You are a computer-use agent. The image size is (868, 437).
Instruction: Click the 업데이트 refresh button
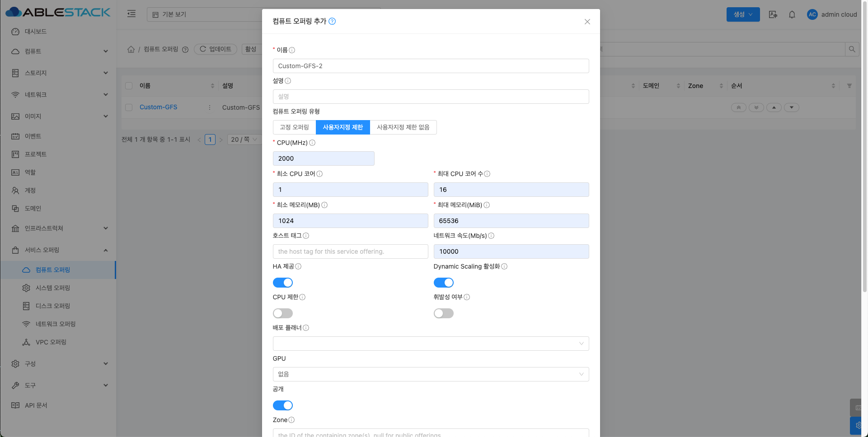pos(216,49)
